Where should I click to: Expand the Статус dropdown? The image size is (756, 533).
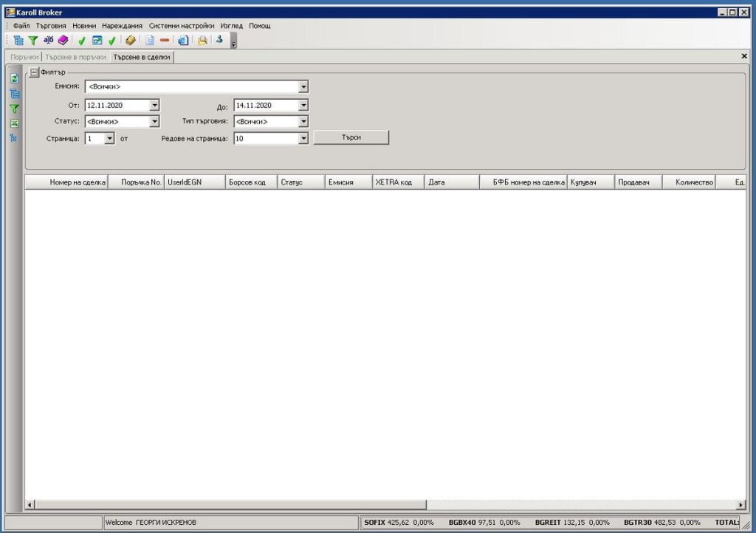(154, 122)
